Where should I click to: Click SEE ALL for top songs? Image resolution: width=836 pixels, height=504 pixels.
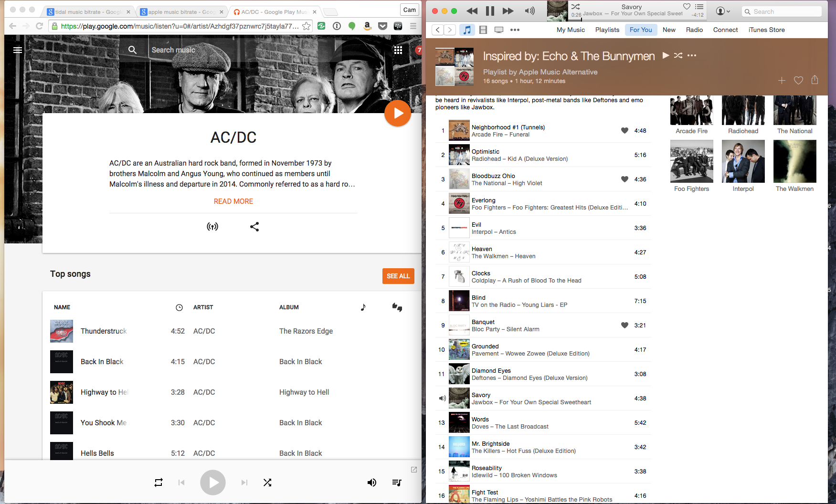398,276
